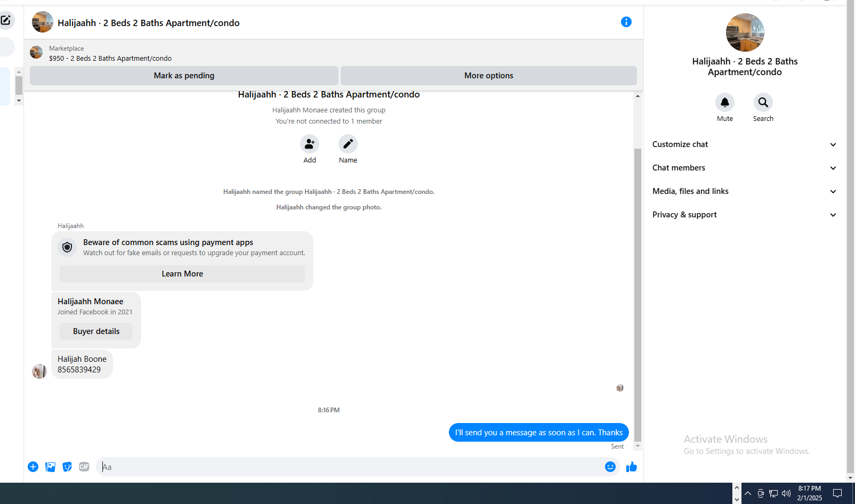
Task: Mute the conversation with the bell icon
Action: [725, 102]
